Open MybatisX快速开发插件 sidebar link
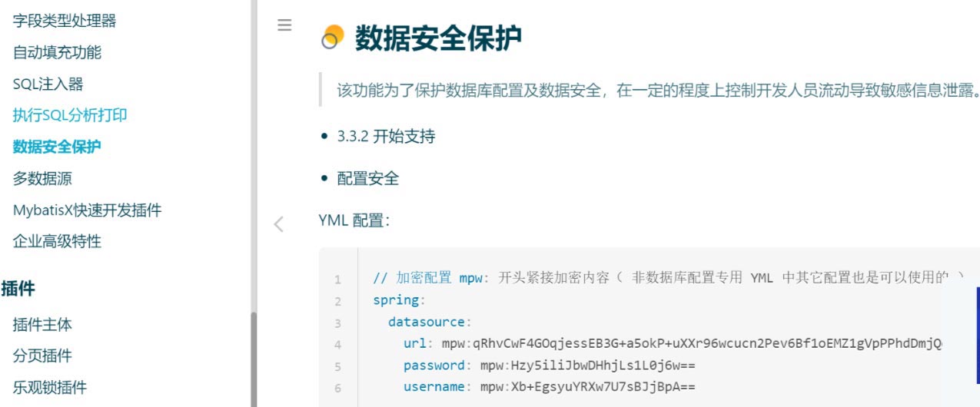Viewport: 980px width, 407px height. point(87,210)
